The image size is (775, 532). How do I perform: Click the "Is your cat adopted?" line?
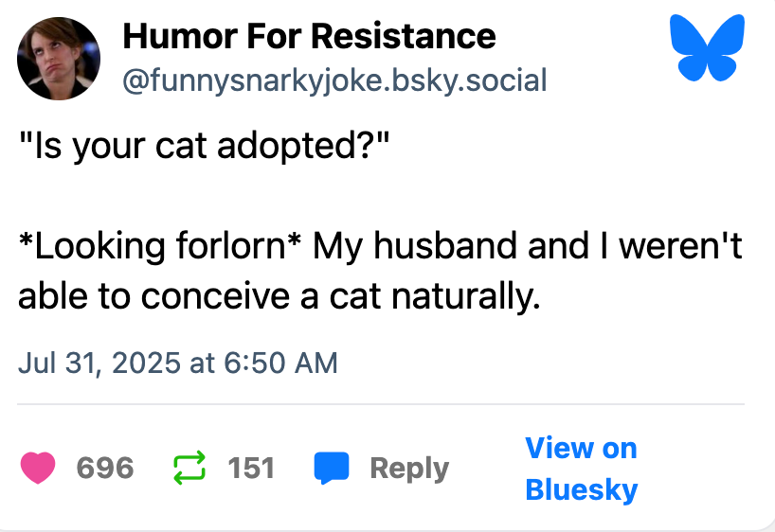(205, 148)
